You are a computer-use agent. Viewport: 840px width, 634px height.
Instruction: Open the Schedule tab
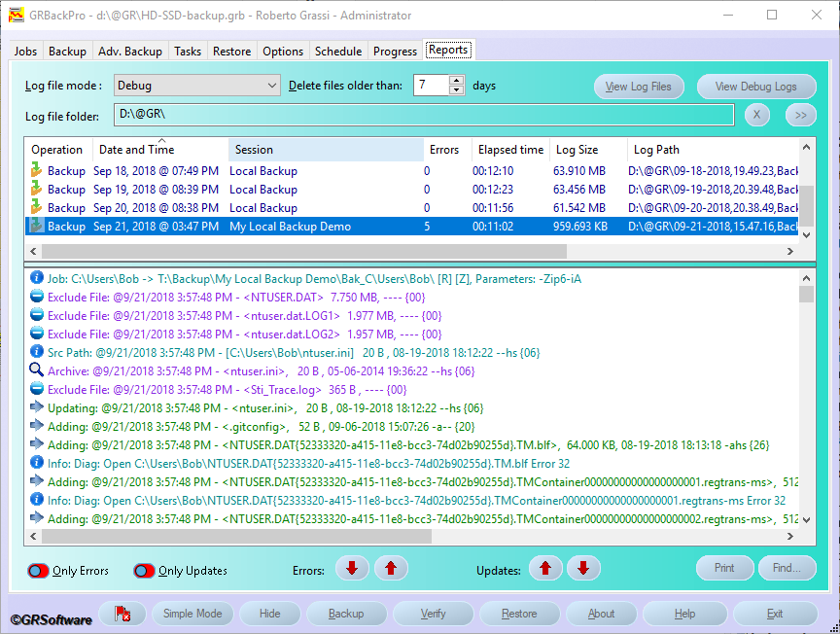point(338,51)
